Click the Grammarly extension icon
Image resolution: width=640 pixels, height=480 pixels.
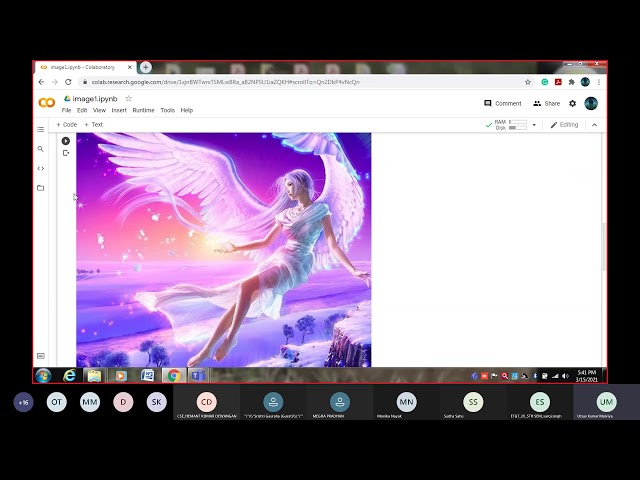(x=544, y=82)
